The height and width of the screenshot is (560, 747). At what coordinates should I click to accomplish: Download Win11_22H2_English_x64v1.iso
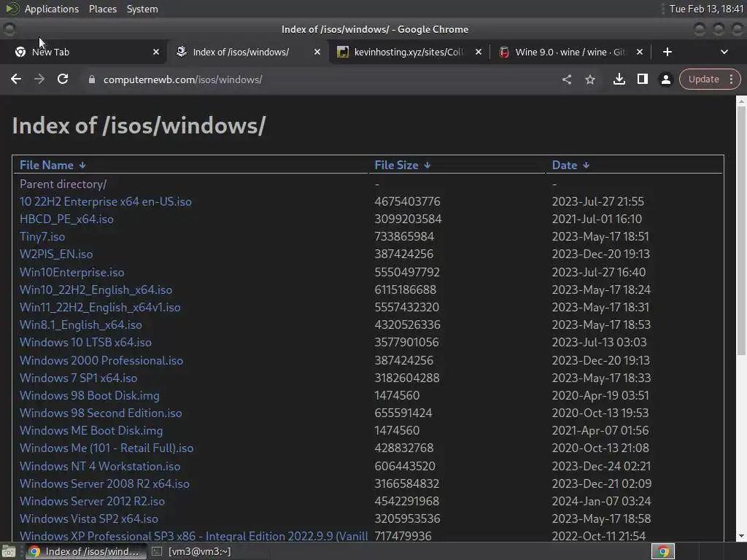(x=100, y=307)
